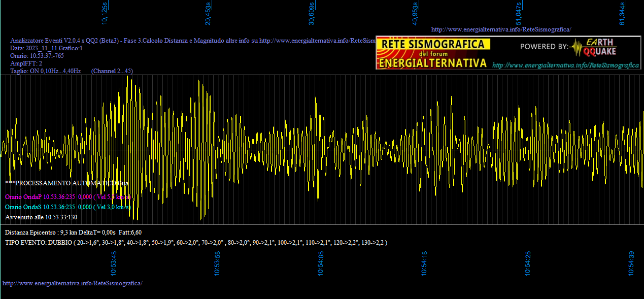Click the Distanza Epicentro 9,3 km line
The width and height of the screenshot is (644, 299).
pos(73,232)
